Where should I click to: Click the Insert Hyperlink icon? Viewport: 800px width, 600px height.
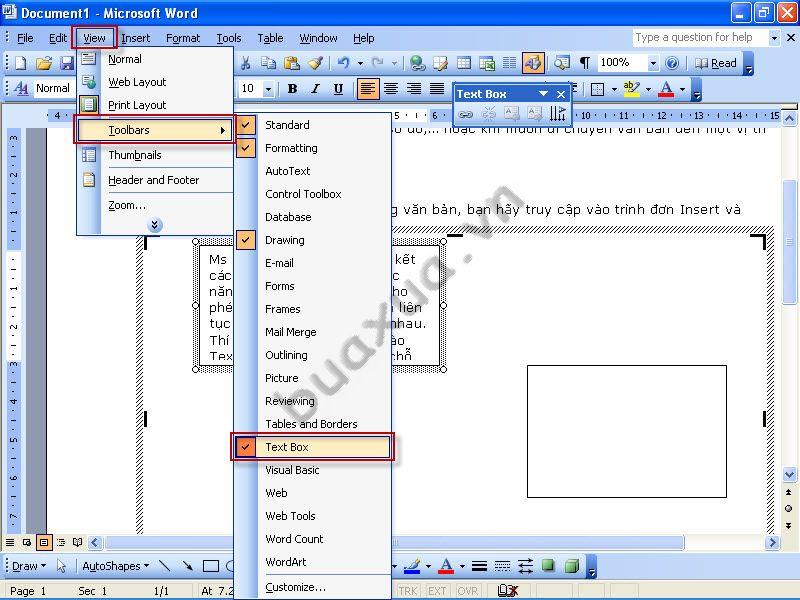418,63
